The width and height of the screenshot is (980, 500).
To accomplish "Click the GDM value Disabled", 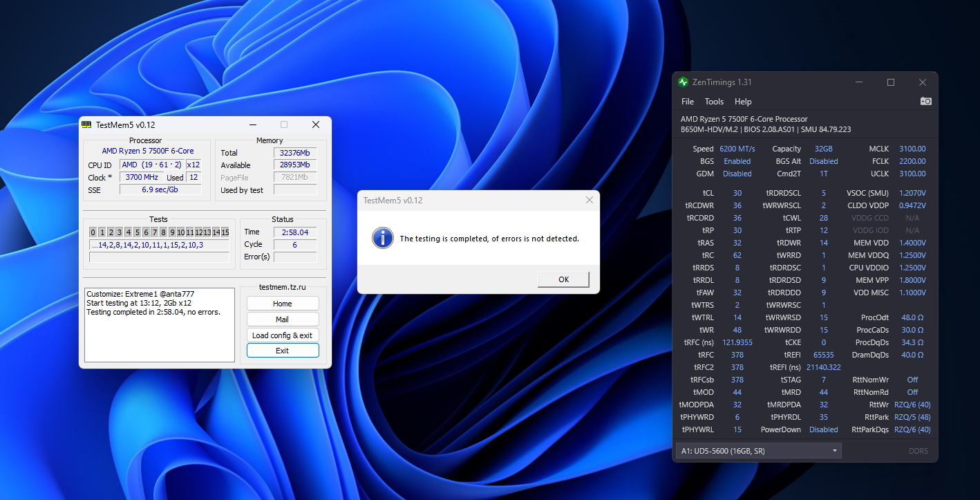I will point(737,174).
